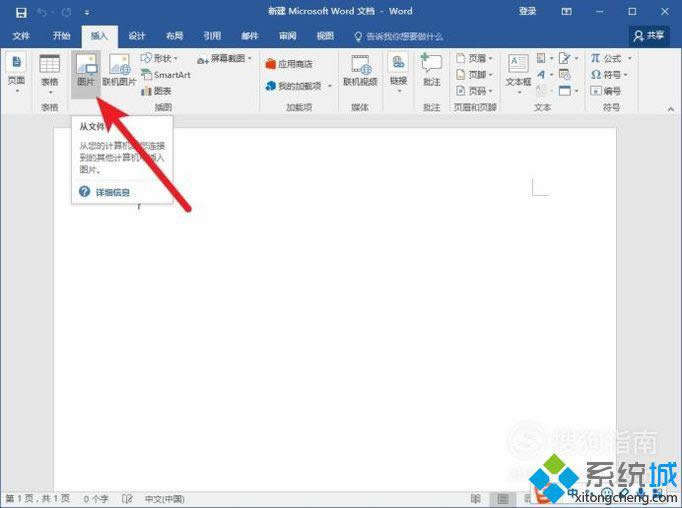Image resolution: width=682 pixels, height=508 pixels.
Task: Insert a 批注 comment
Action: (x=431, y=70)
